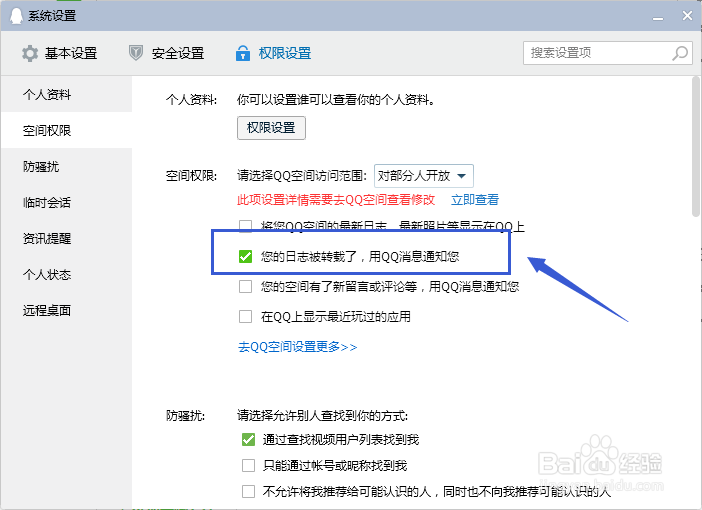This screenshot has width=702, height=510.
Task: Uncheck 您的日志被转载了，用QQ消息通知您
Action: coord(245,257)
